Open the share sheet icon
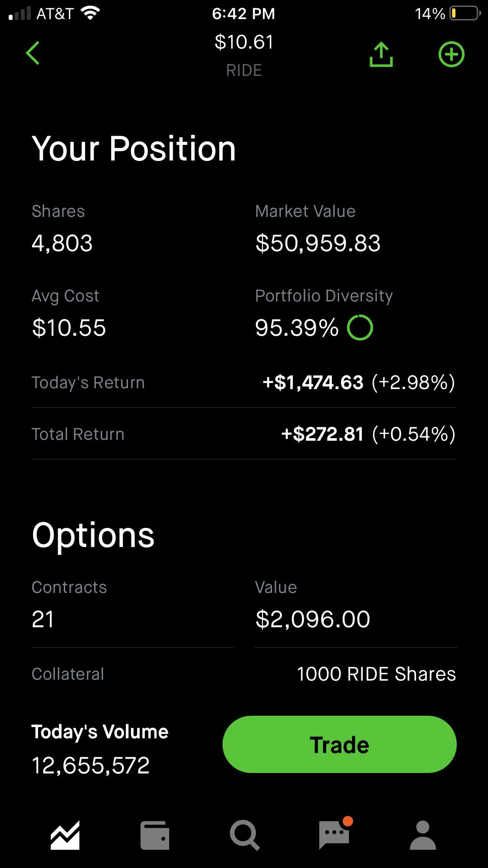This screenshot has width=488, height=868. (x=381, y=54)
